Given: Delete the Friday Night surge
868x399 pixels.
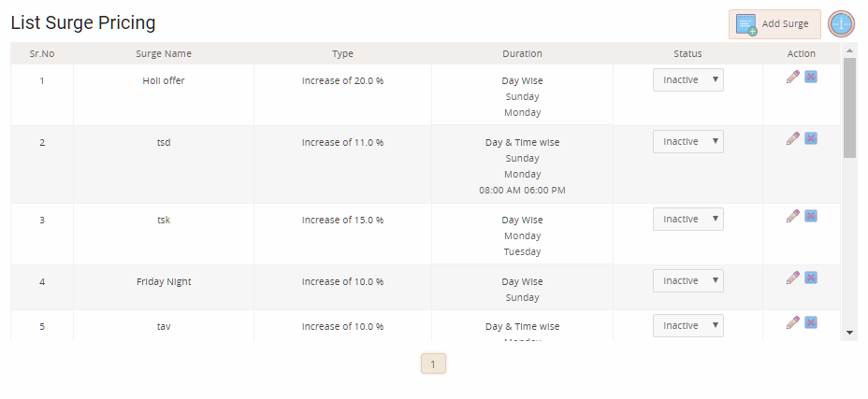Looking at the screenshot, I should [x=810, y=278].
